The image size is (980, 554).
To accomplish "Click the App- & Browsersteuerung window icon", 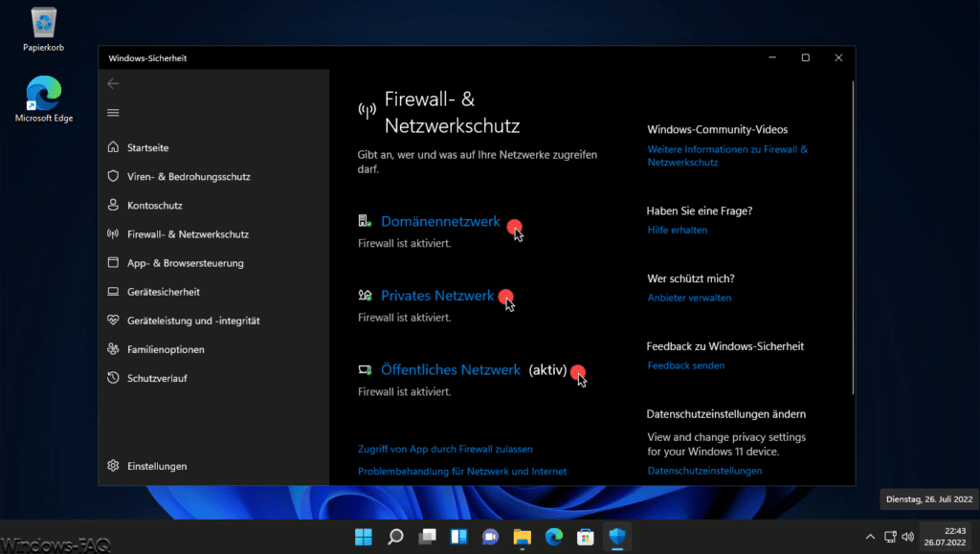I will (113, 262).
